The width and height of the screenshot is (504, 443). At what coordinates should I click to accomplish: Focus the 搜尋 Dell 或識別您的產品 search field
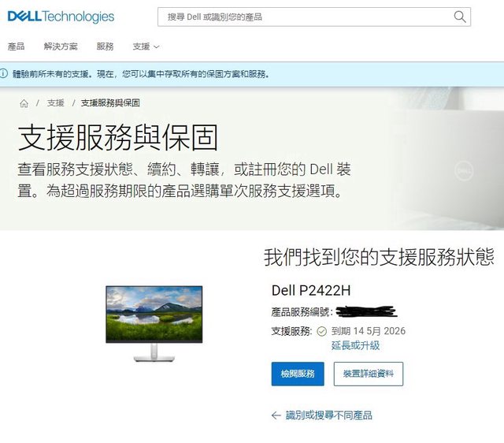click(307, 17)
